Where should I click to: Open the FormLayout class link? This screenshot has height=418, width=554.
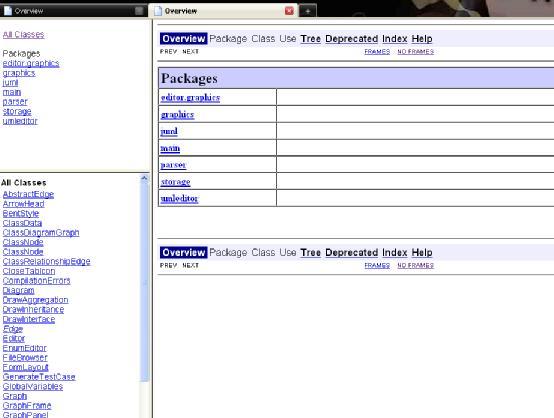tap(25, 367)
